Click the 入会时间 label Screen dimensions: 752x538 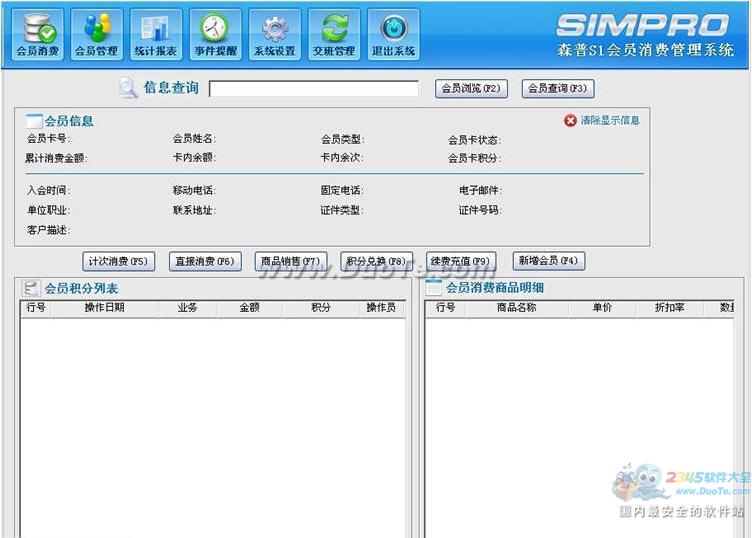pos(48,190)
